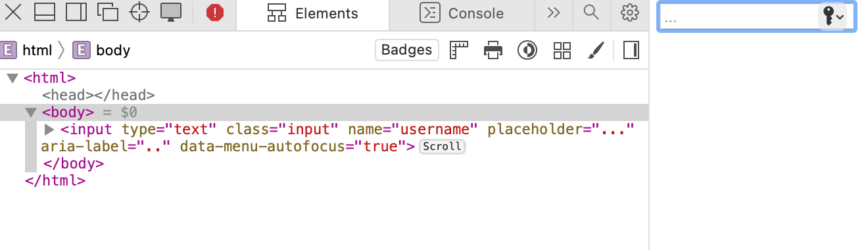
Task: Show more hidden tabs chevron
Action: 554,12
